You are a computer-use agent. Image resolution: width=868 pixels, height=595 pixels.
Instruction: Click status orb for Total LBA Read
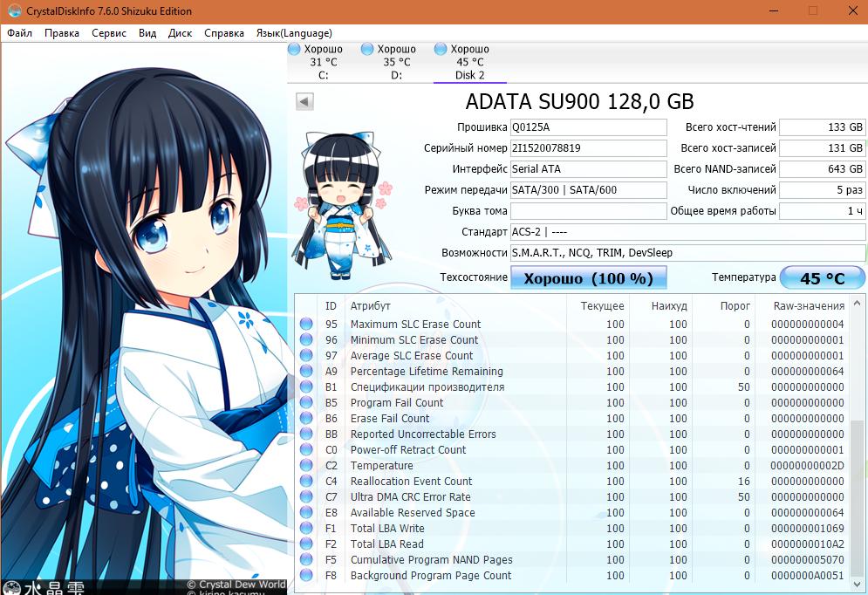(306, 544)
